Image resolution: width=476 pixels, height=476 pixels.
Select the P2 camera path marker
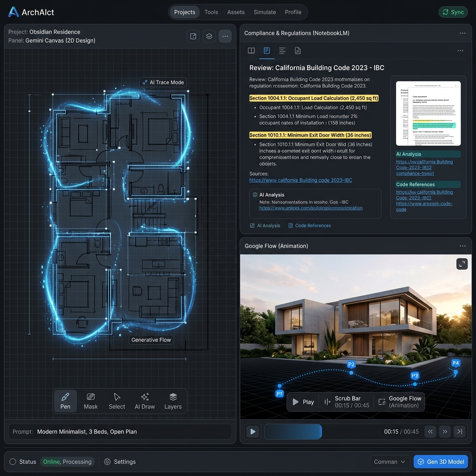pyautogui.click(x=351, y=364)
